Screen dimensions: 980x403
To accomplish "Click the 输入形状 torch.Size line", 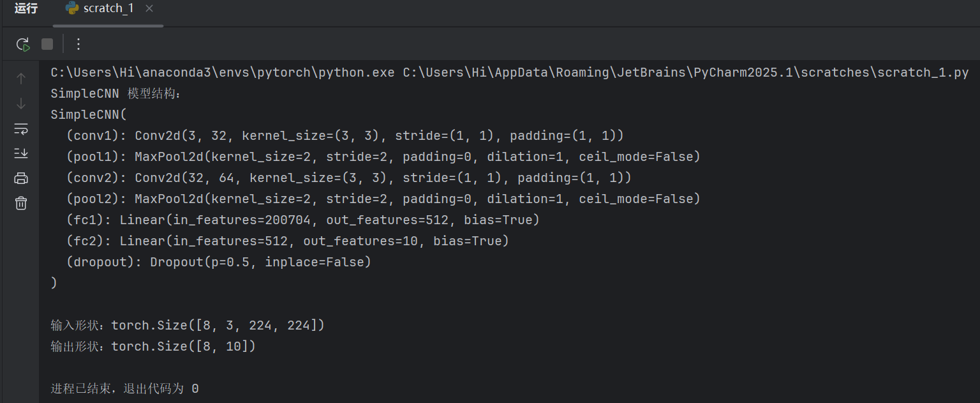I will tap(188, 325).
